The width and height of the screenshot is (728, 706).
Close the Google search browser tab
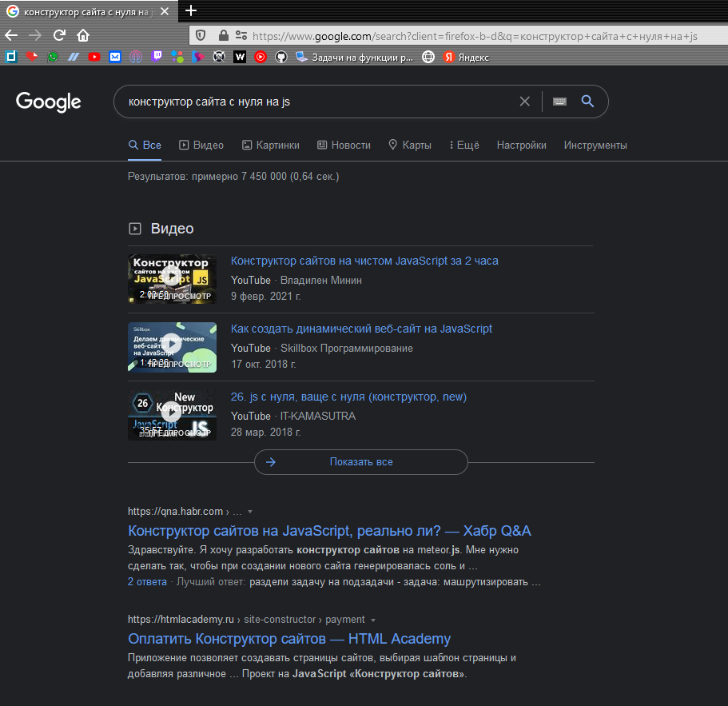coord(165,12)
